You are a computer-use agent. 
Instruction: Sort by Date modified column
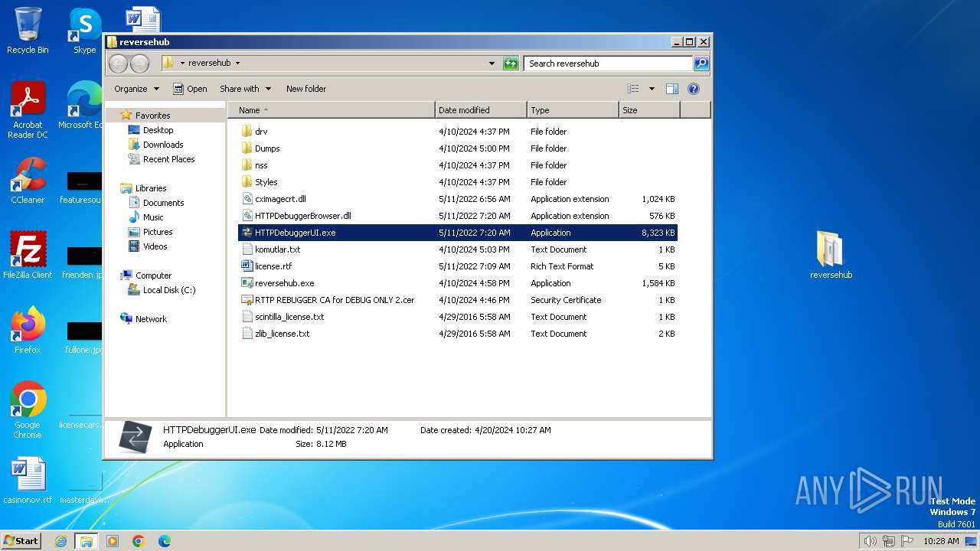point(481,110)
